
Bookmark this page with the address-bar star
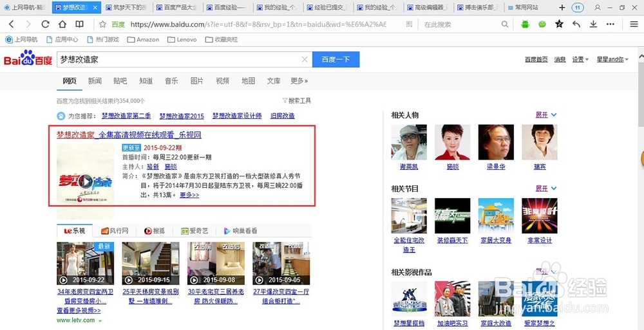click(102, 24)
